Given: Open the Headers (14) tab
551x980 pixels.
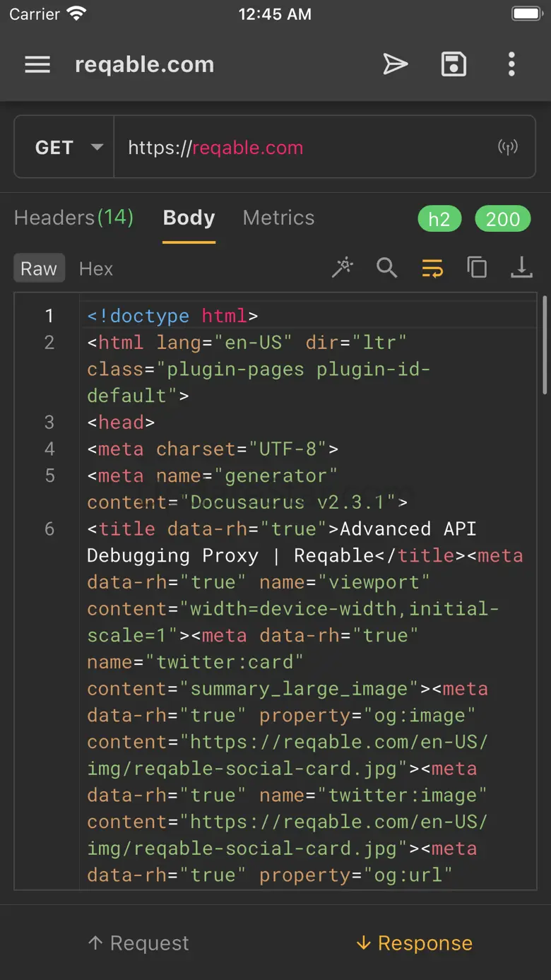Looking at the screenshot, I should click(73, 218).
